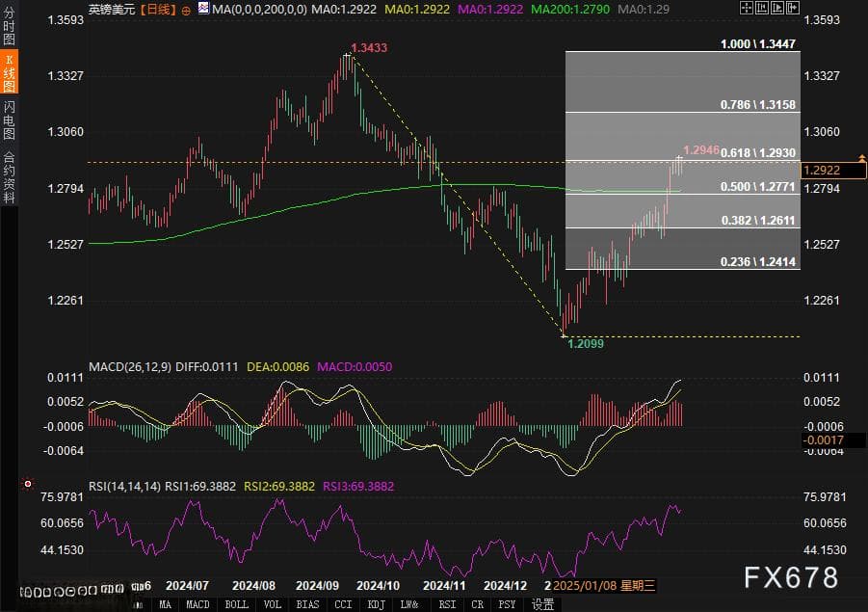Click the MA indicator icon before MA(0,0,0,200,0,0)
868x612 pixels.
[x=203, y=9]
